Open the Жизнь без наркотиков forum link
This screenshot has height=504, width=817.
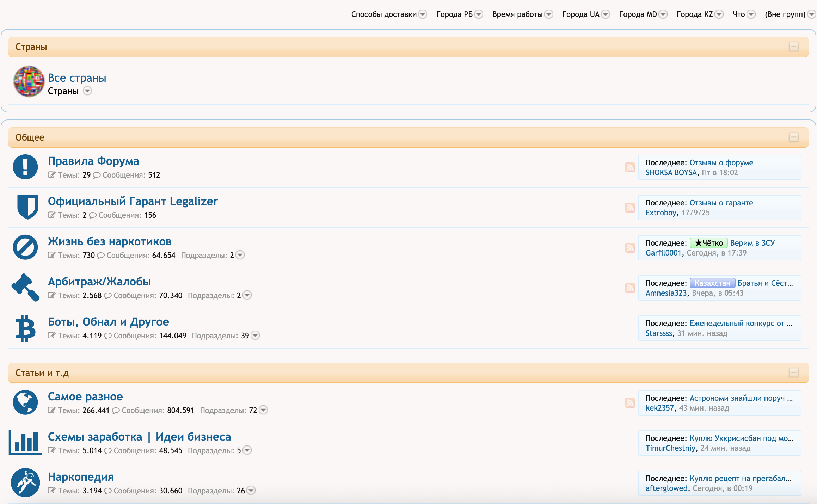110,241
